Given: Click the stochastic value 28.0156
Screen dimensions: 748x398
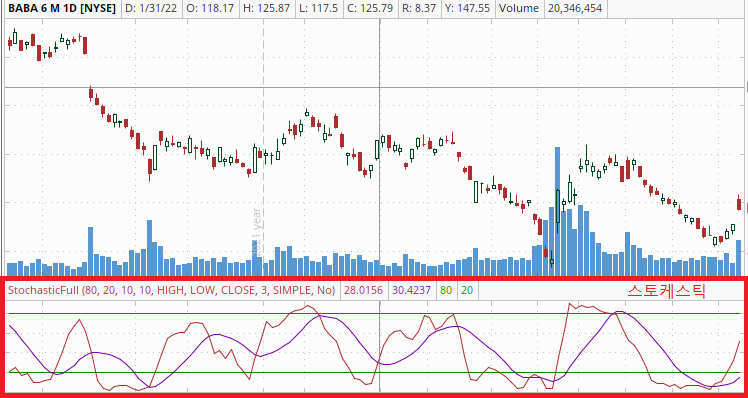Looking at the screenshot, I should (363, 290).
